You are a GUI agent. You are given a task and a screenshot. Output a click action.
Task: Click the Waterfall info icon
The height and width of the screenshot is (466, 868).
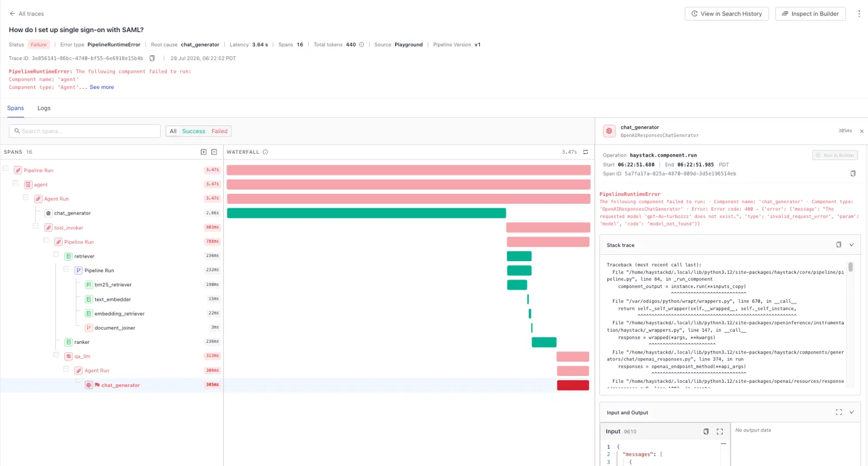click(x=266, y=152)
